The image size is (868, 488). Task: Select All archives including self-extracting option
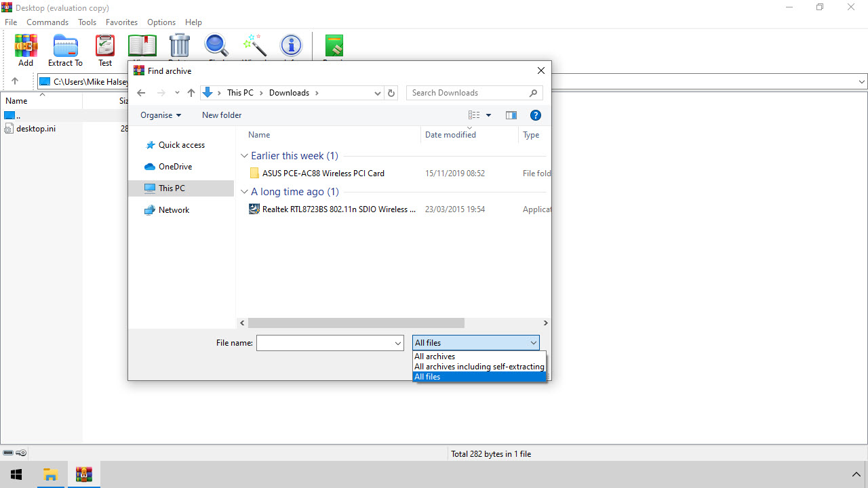pyautogui.click(x=479, y=367)
